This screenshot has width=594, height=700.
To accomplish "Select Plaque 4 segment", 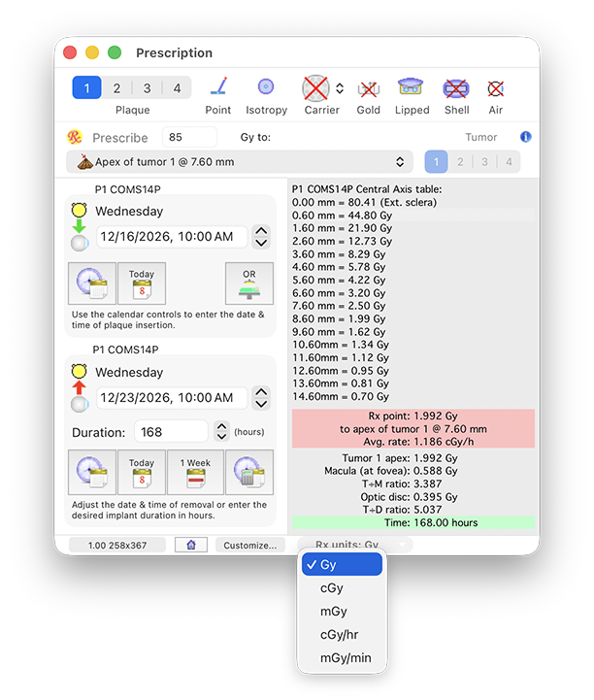I will click(178, 88).
